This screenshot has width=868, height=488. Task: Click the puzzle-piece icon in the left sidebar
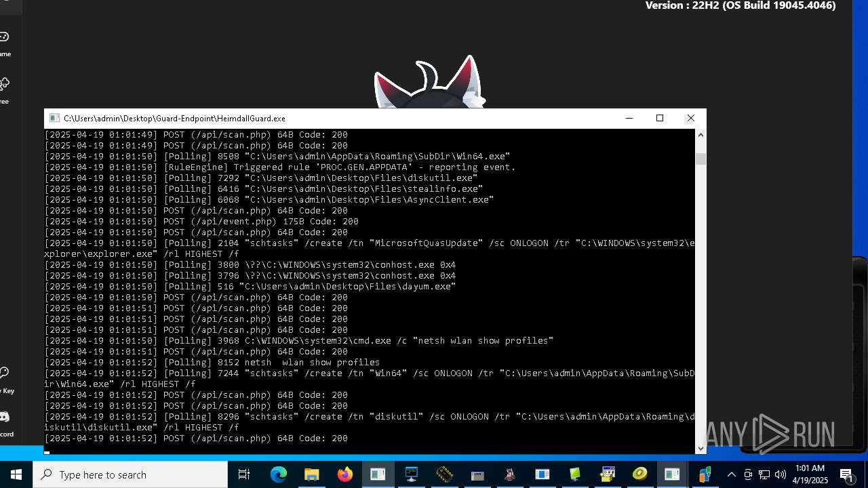[3, 84]
